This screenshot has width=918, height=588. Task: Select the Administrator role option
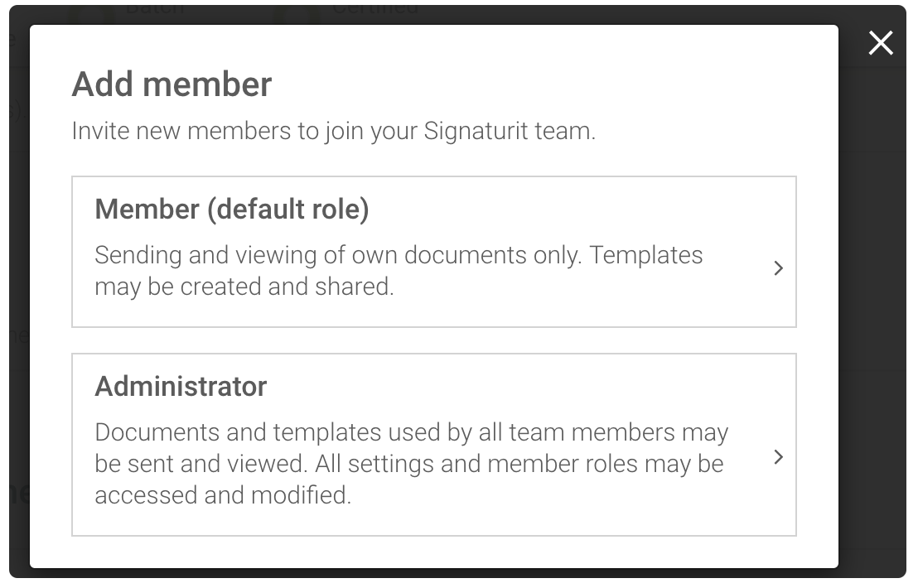434,445
